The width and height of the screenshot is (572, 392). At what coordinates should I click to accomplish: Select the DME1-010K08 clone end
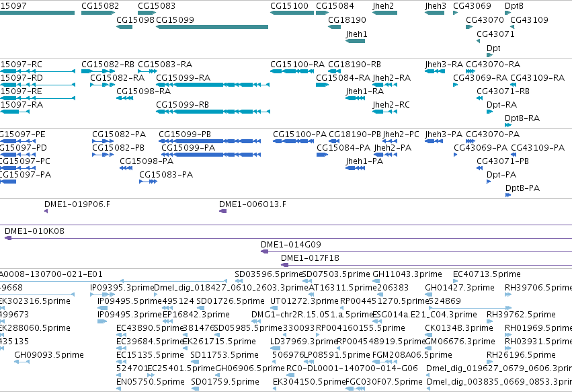click(8, 238)
